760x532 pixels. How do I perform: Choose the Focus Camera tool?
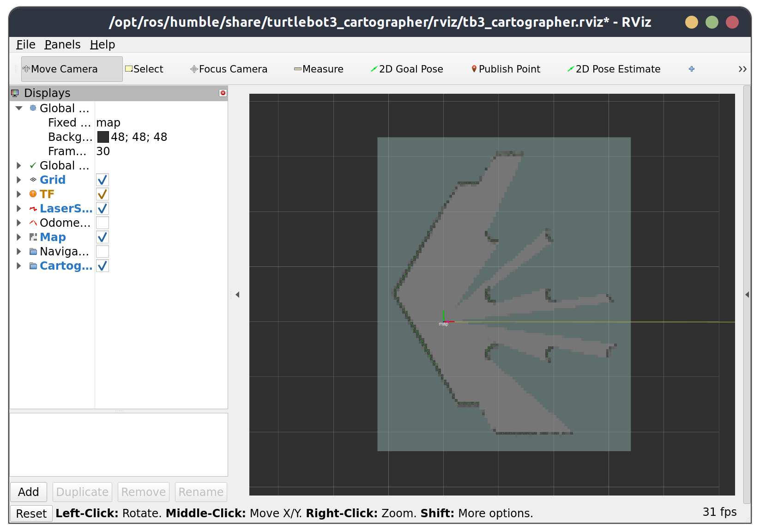click(x=229, y=69)
